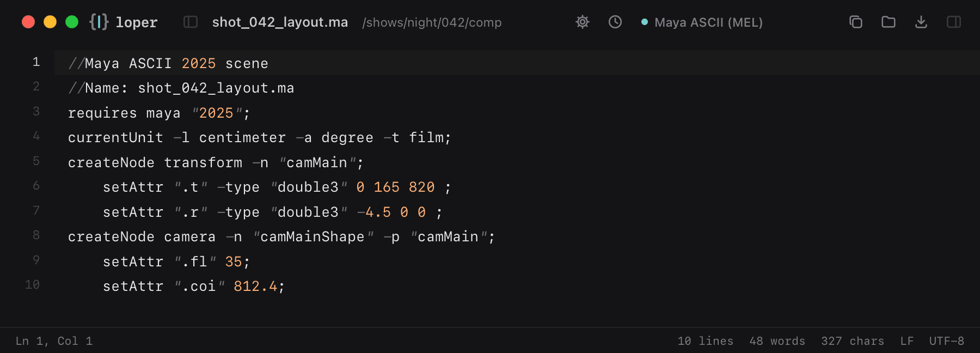
Task: Click the requires maya "2025" line
Action: (x=159, y=113)
